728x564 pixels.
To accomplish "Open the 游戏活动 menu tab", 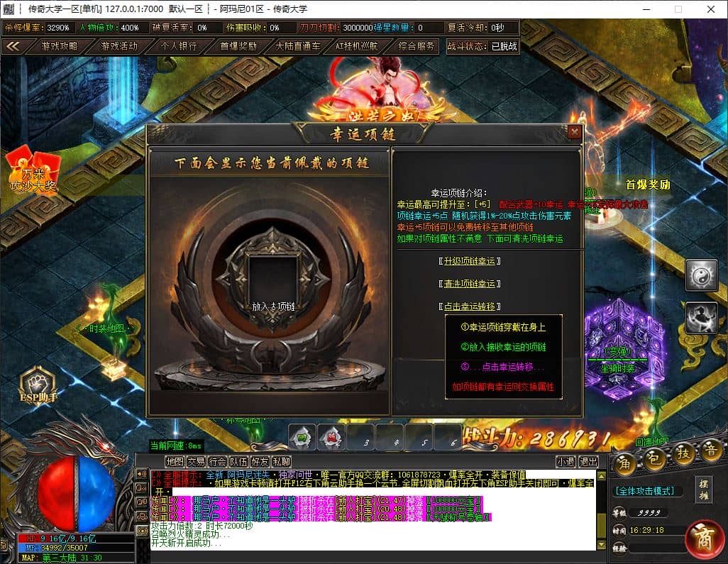I will 119,46.
